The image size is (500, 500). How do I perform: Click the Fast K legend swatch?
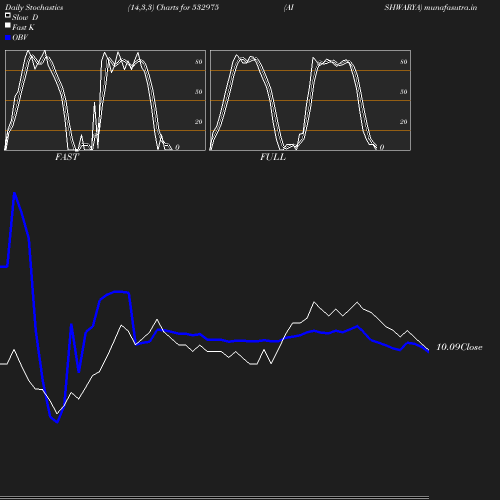pyautogui.click(x=8, y=25)
